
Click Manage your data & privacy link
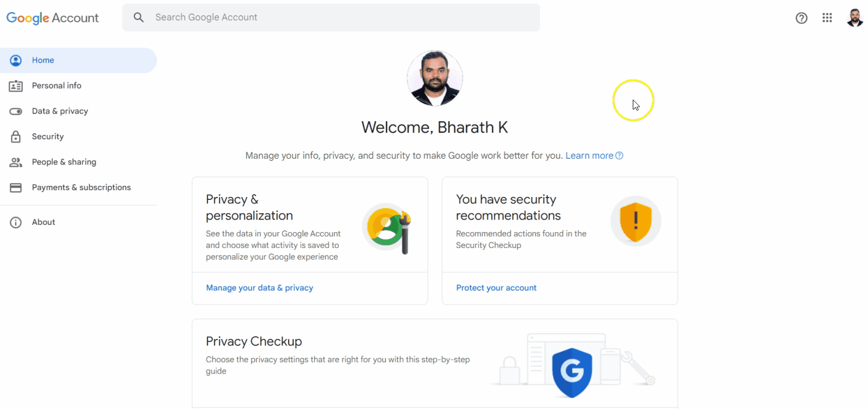[x=260, y=288]
